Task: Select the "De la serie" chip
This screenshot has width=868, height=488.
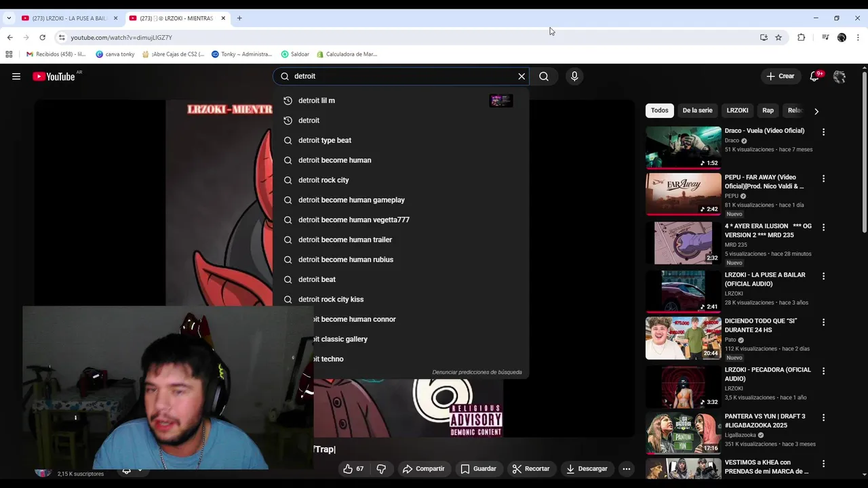Action: click(697, 110)
